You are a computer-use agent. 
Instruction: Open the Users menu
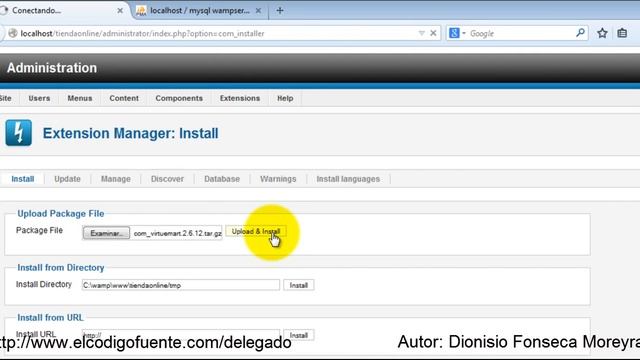[x=39, y=98]
